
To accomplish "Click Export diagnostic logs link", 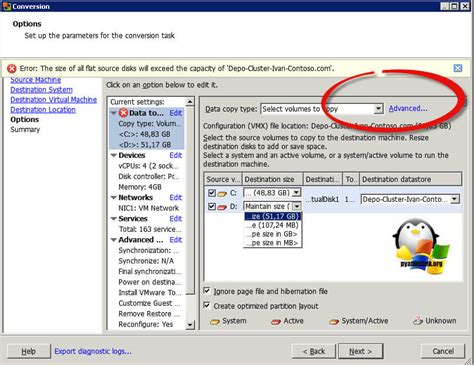I will coord(93,351).
